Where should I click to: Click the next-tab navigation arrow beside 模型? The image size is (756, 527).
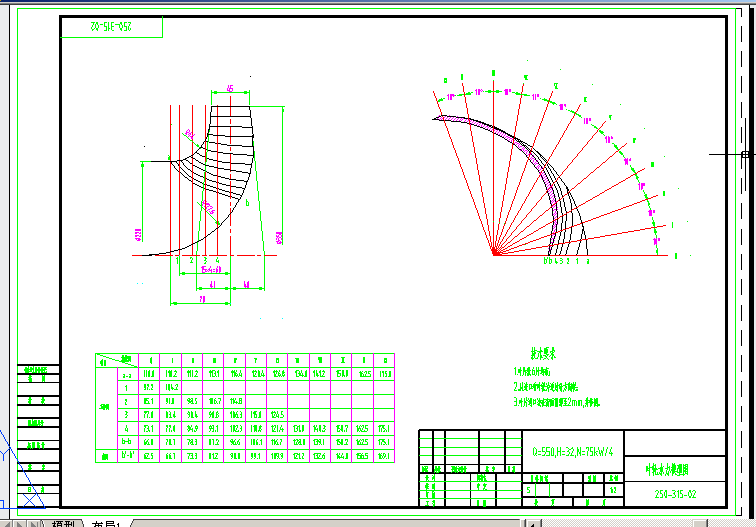click(x=20, y=524)
